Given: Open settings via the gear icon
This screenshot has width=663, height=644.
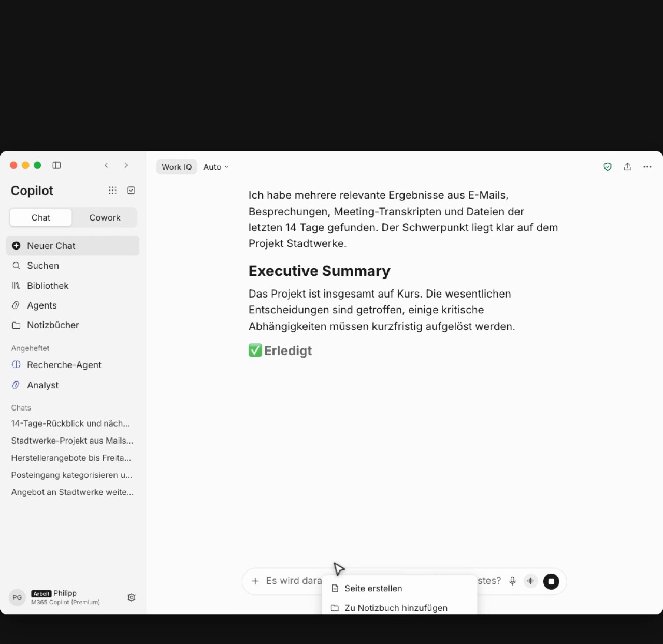Looking at the screenshot, I should pos(132,597).
